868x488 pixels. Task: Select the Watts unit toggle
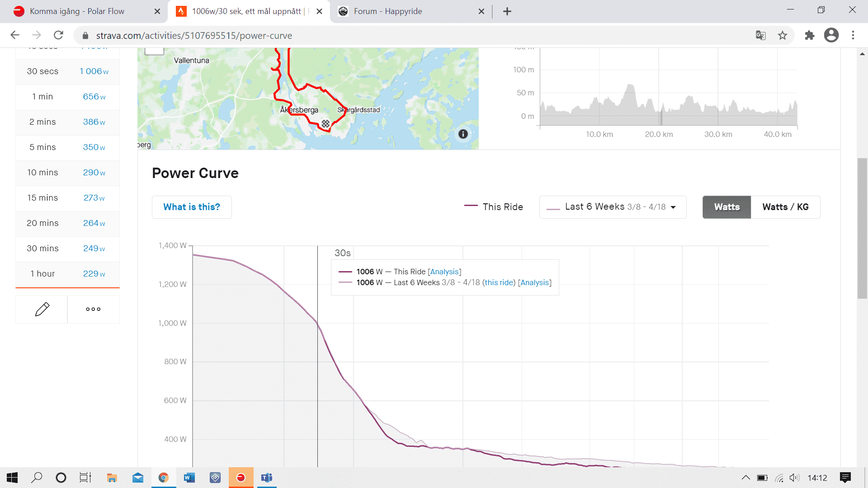point(726,207)
